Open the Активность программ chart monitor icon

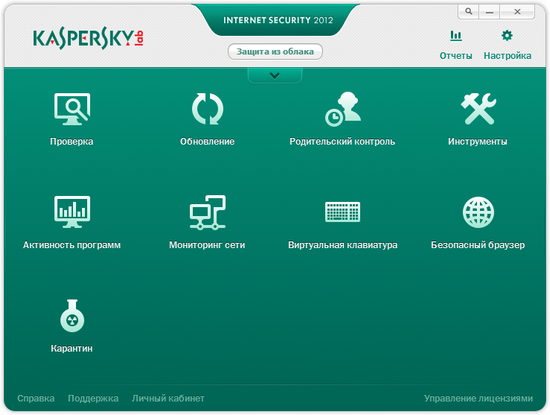72,212
